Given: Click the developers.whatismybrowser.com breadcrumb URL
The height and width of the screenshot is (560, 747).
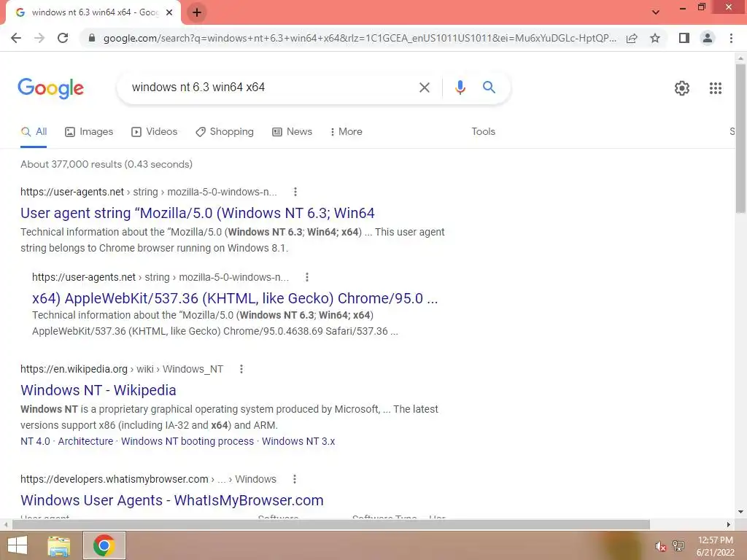Looking at the screenshot, I should pos(148,479).
